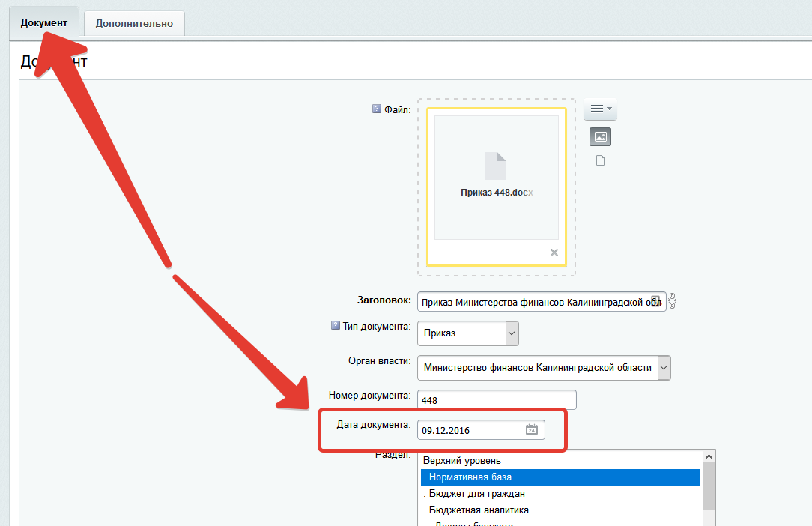The width and height of the screenshot is (812, 526).
Task: Click the Номер документа input field
Action: [x=497, y=400]
